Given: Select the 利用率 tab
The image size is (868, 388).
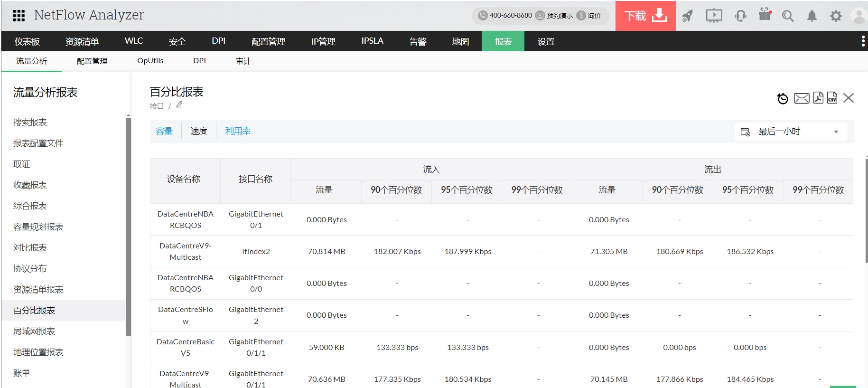Looking at the screenshot, I should coord(238,131).
